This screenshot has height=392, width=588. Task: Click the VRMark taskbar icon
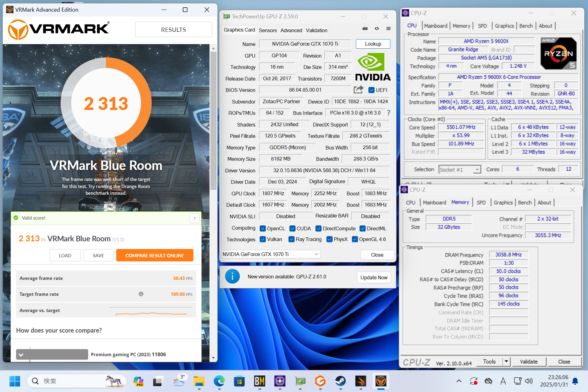[381, 381]
